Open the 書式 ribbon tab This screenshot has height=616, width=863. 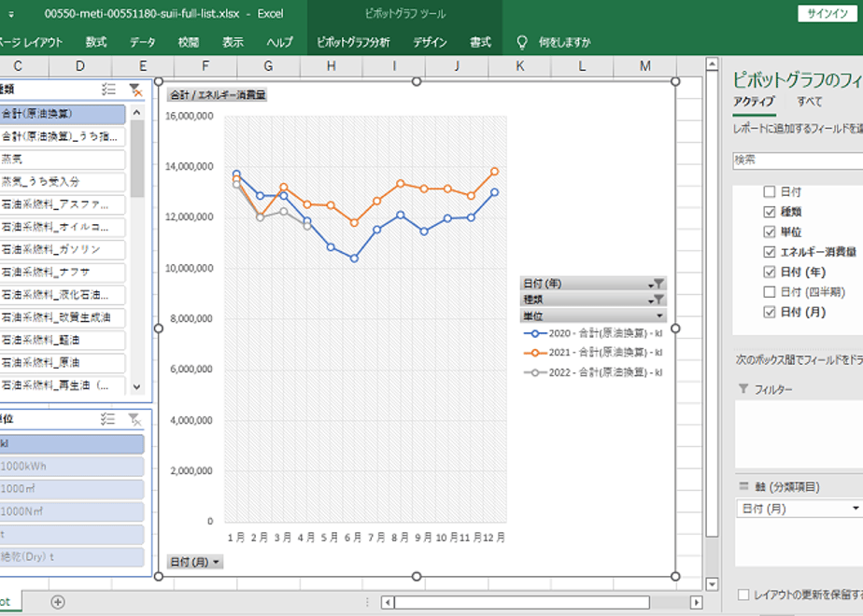tap(480, 42)
